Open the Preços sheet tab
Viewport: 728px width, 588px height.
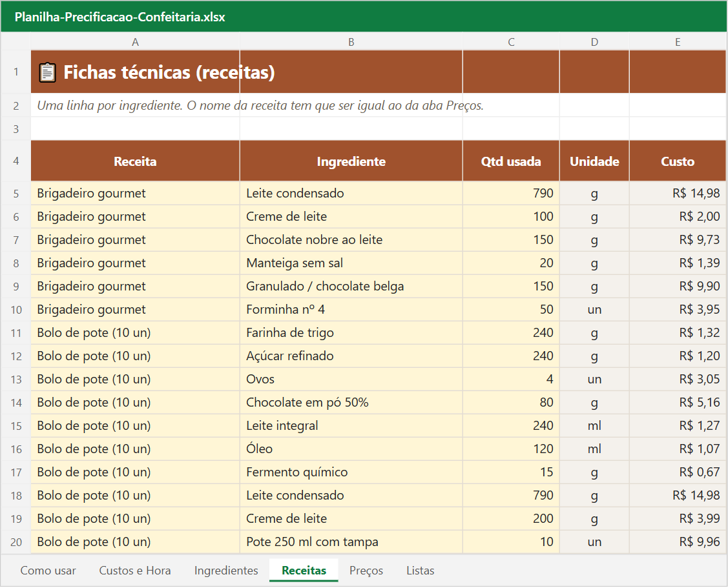click(x=366, y=571)
